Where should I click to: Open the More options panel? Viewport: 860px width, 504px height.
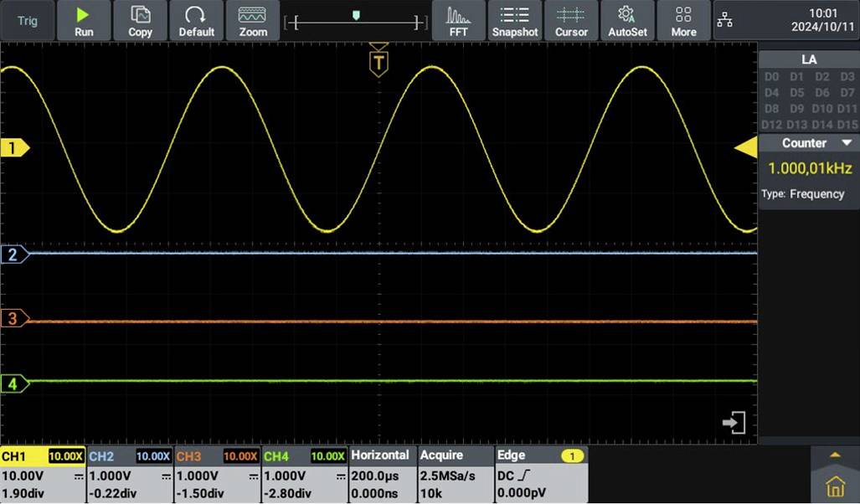tap(684, 21)
